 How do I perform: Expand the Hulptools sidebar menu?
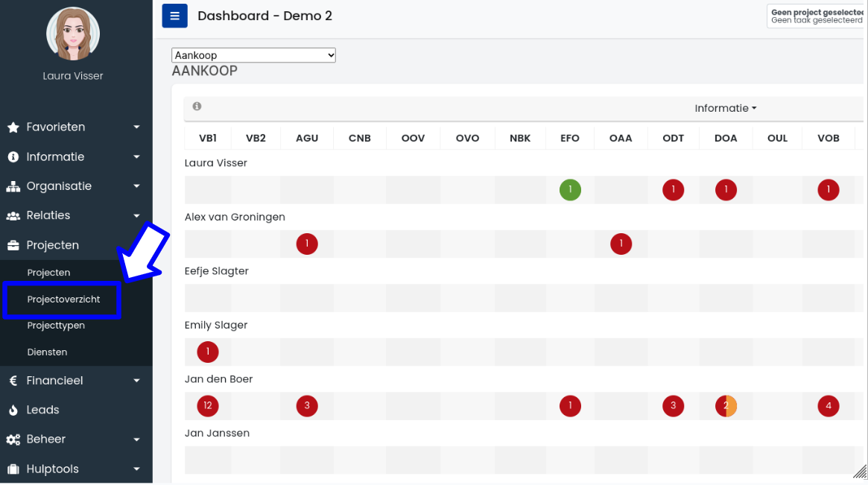[x=75, y=469]
